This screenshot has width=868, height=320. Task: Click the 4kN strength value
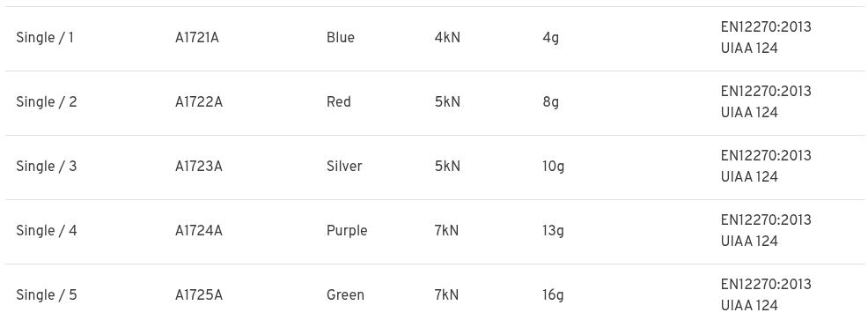pos(447,38)
